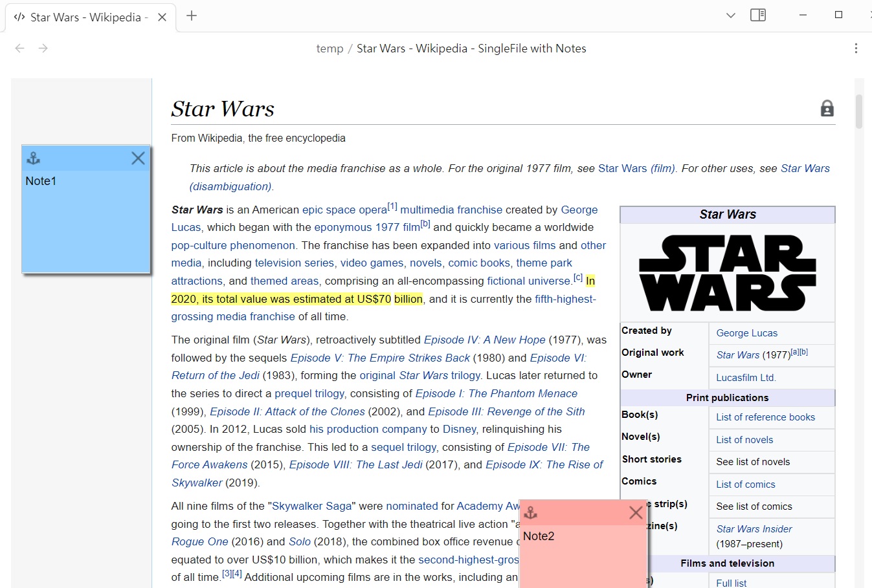Expand the tab list chevron
The height and width of the screenshot is (588, 872).
(731, 15)
